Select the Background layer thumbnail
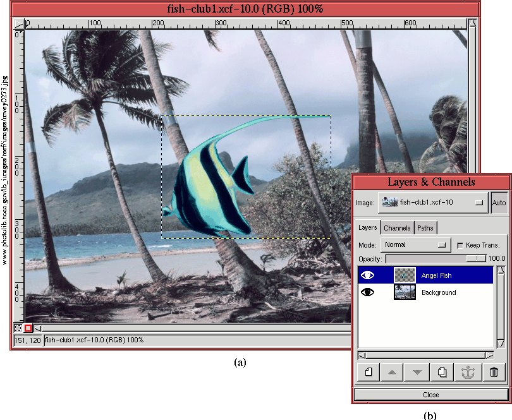Image resolution: width=512 pixels, height=420 pixels. coord(405,292)
